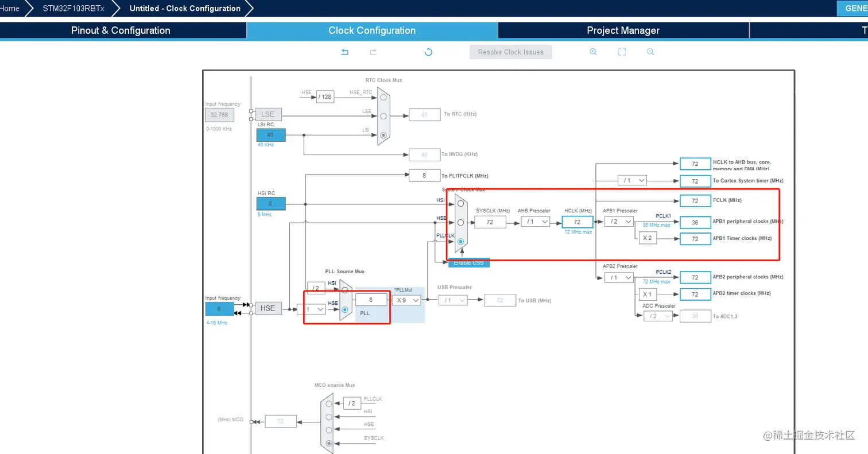Select HSI in the MCO source Mux
The width and height of the screenshot is (868, 454).
click(x=329, y=417)
